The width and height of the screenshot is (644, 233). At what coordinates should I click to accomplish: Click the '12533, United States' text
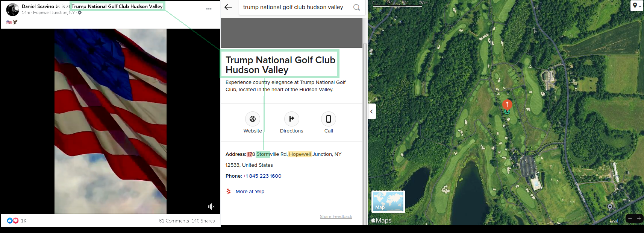click(249, 165)
